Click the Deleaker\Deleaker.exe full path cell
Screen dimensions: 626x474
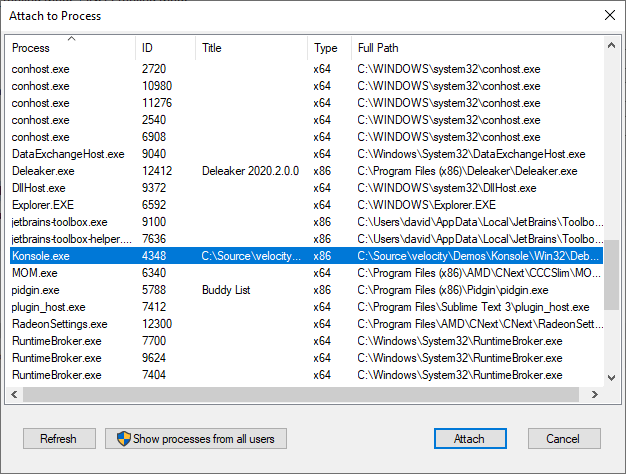pyautogui.click(x=467, y=171)
